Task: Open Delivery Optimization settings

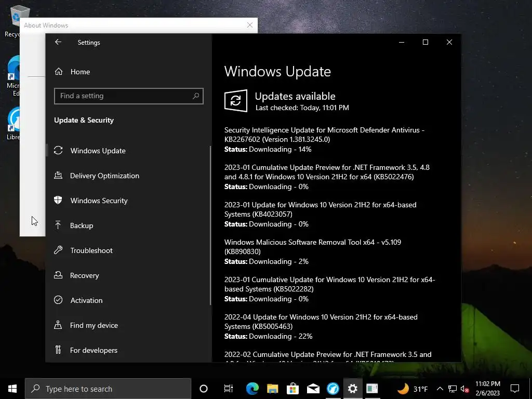Action: (x=104, y=176)
